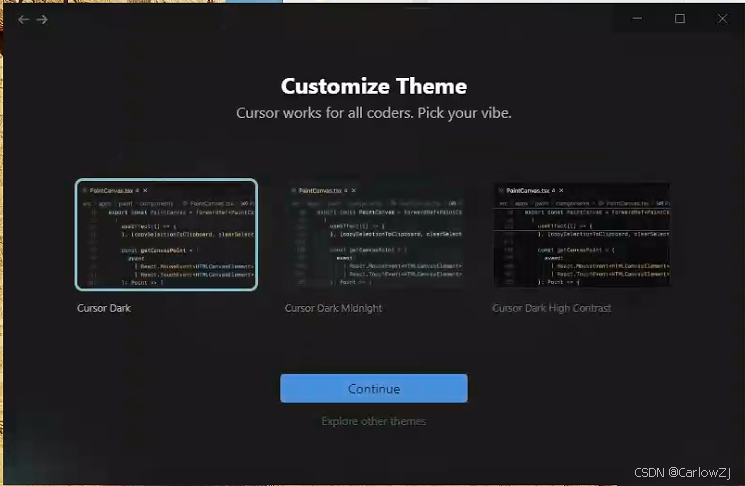This screenshot has width=745, height=486.
Task: Go back with the left arrow
Action: (x=23, y=19)
